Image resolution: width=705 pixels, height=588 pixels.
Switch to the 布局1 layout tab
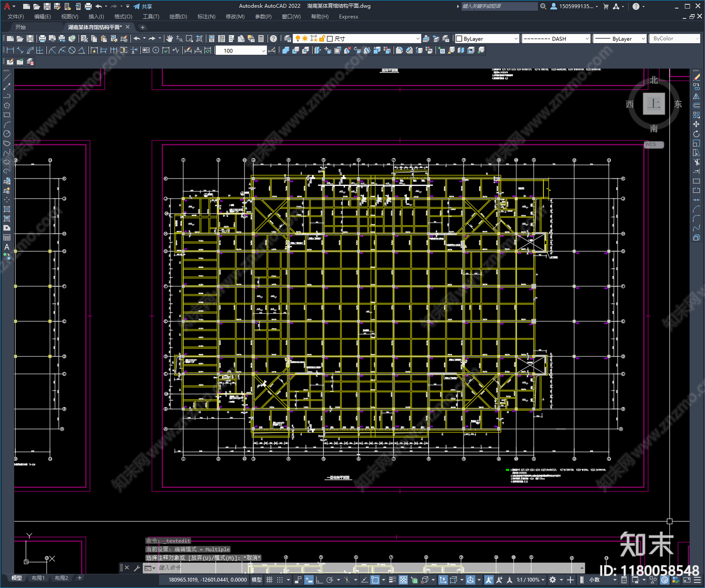[38, 578]
